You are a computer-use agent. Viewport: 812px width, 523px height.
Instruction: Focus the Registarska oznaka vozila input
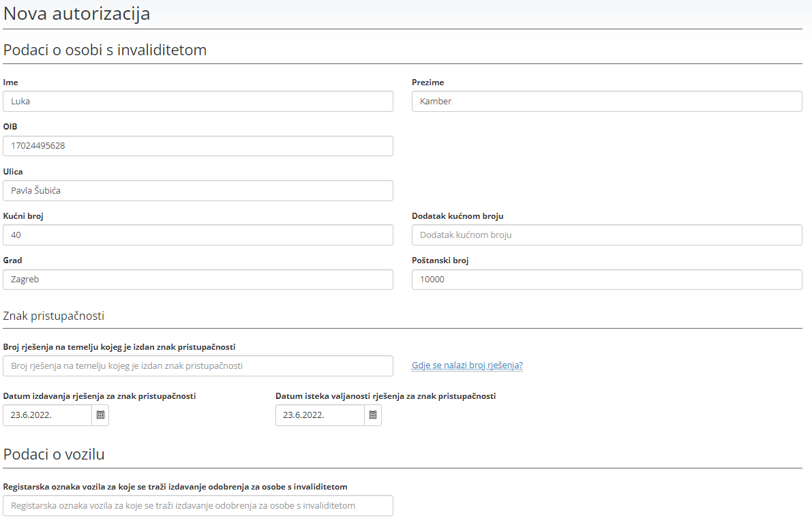[198, 506]
